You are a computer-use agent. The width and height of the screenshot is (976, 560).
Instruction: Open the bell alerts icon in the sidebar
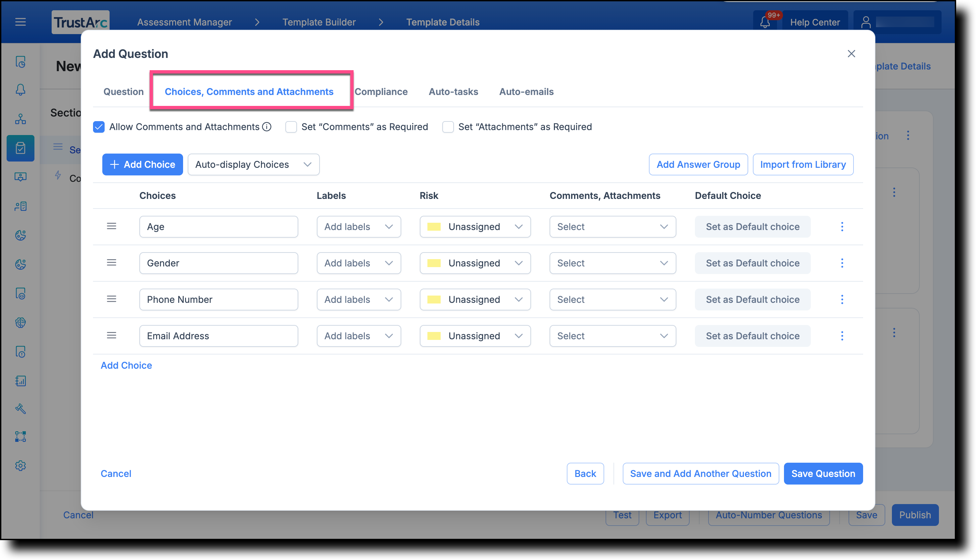pyautogui.click(x=21, y=90)
